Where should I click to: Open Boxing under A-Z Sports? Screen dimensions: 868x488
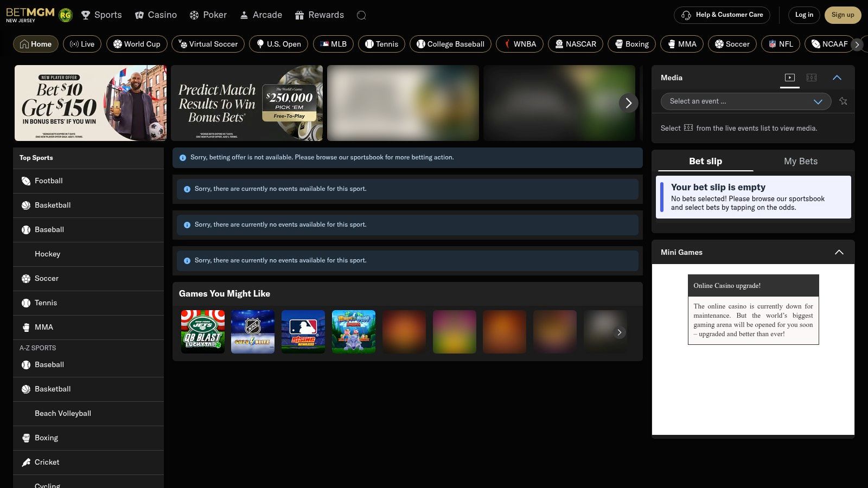pos(88,438)
